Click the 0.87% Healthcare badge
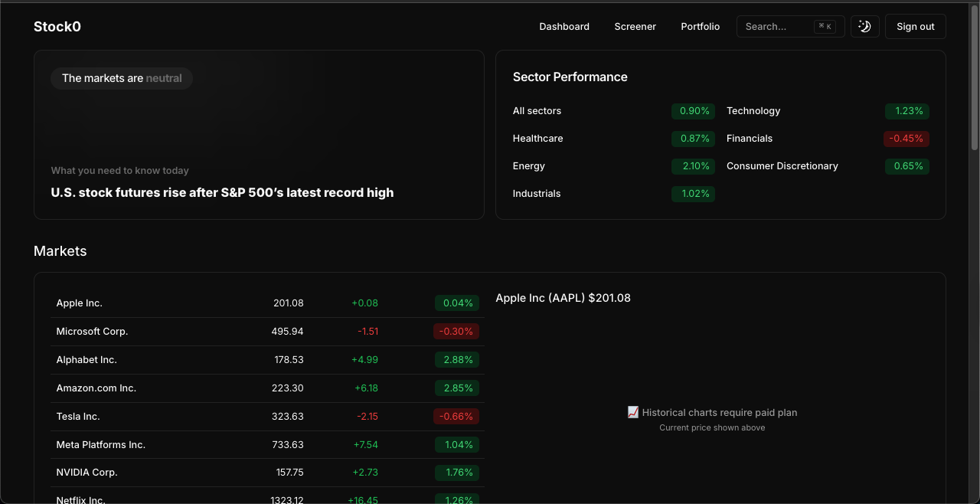Viewport: 980px width, 504px height. pos(694,139)
